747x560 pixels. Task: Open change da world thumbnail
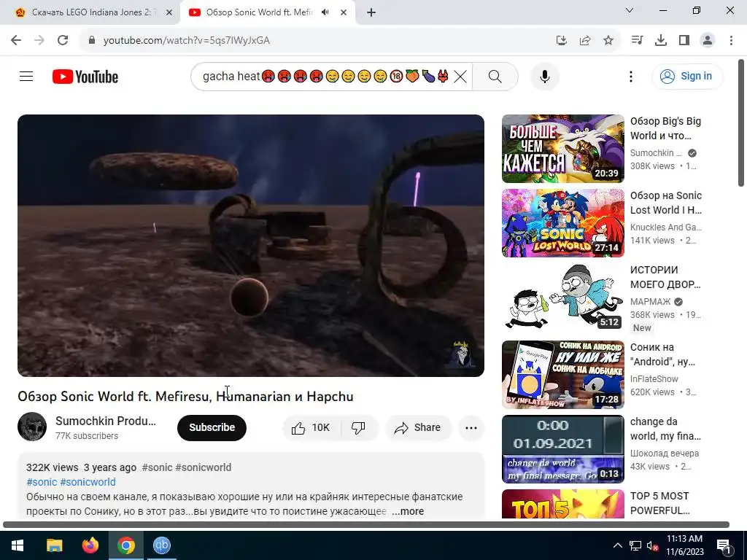pos(562,449)
